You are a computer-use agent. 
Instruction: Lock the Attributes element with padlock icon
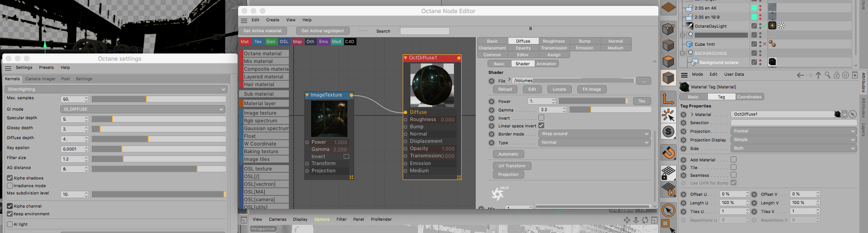837,75
